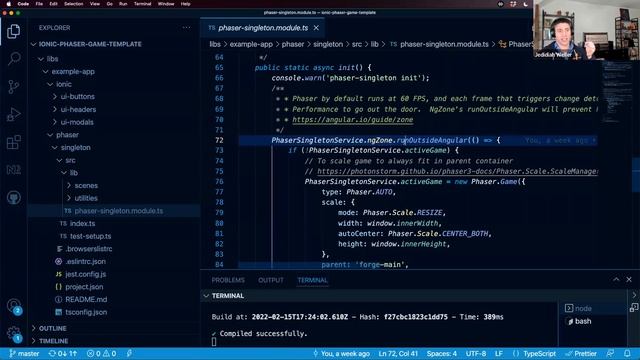The width and height of the screenshot is (640, 360).
Task: Click the feedback icon in status bar
Action: coord(610,353)
